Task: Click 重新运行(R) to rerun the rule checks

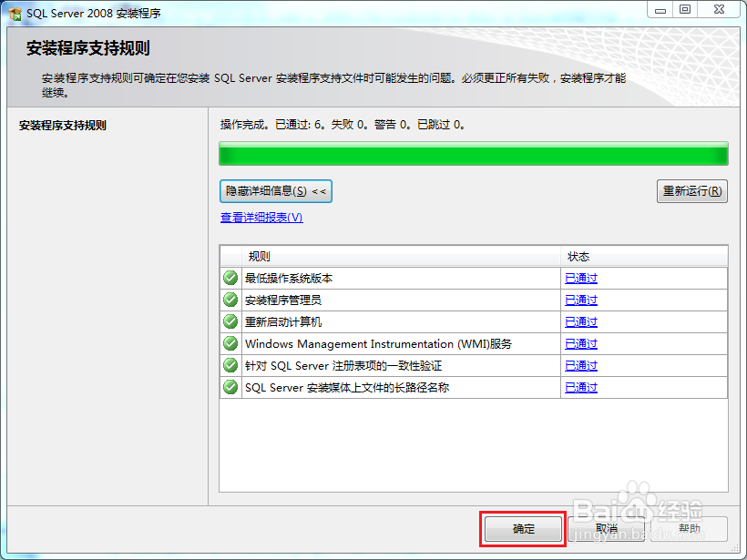Action: (692, 191)
